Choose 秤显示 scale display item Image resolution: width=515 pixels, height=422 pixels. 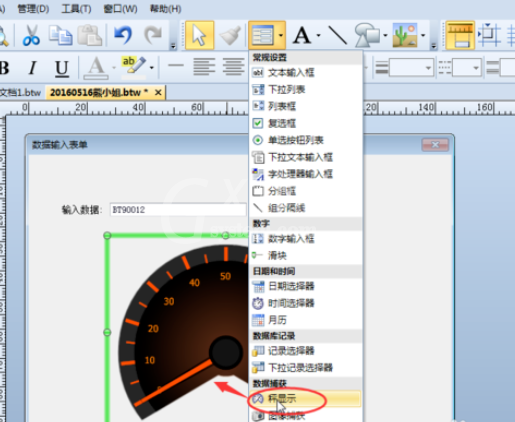305,398
